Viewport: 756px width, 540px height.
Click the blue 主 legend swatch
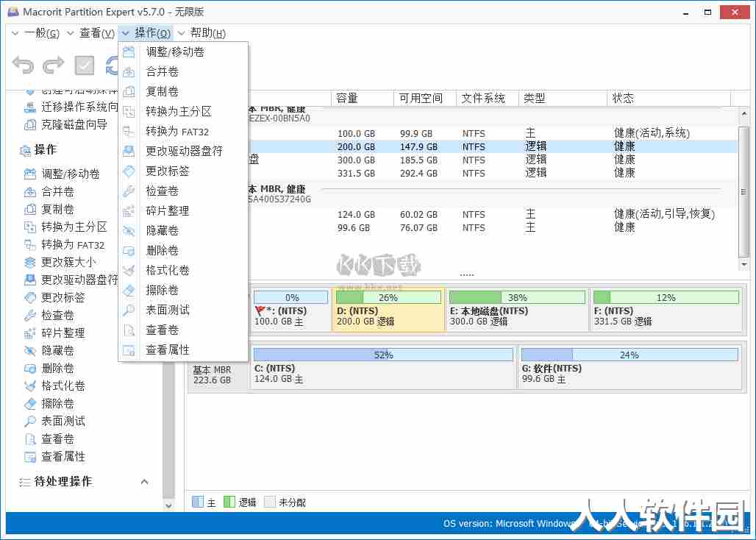198,502
